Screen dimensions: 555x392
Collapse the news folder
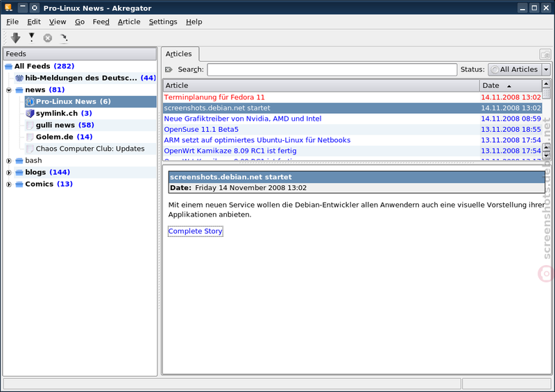[9, 90]
